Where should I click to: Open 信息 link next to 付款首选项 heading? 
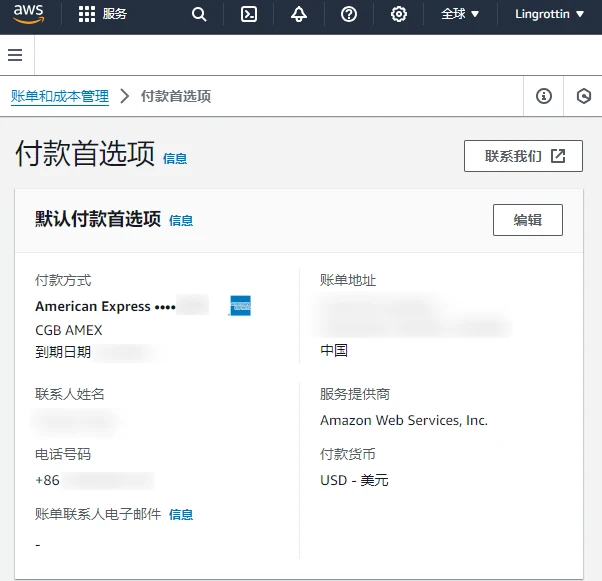click(x=175, y=158)
